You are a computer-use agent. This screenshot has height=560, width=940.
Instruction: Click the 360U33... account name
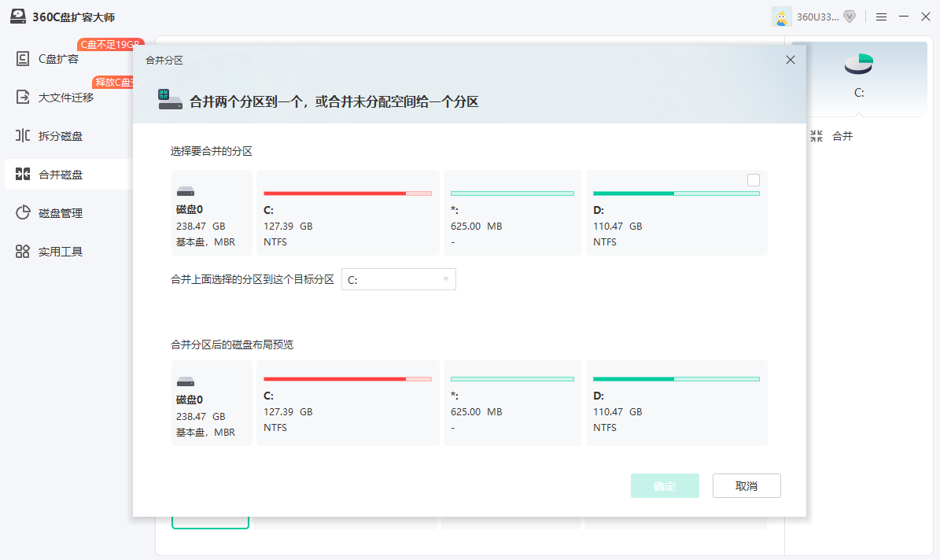(x=817, y=17)
